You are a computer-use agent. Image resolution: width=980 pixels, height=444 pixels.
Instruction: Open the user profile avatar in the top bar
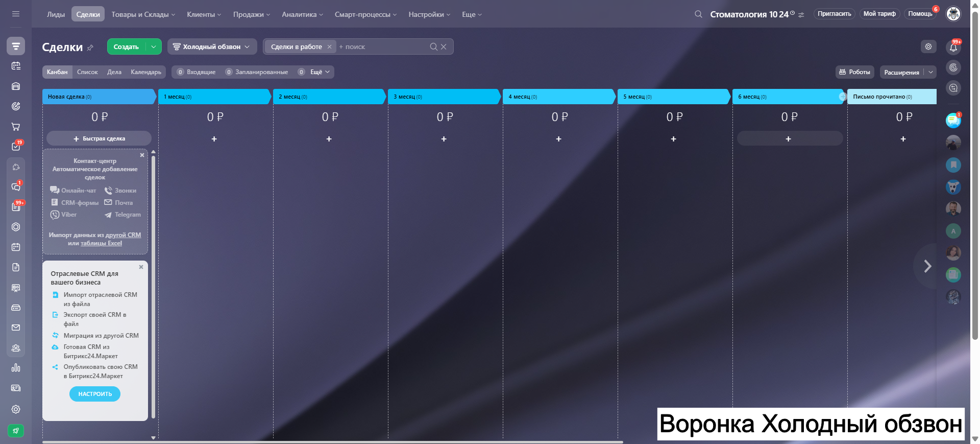click(953, 14)
